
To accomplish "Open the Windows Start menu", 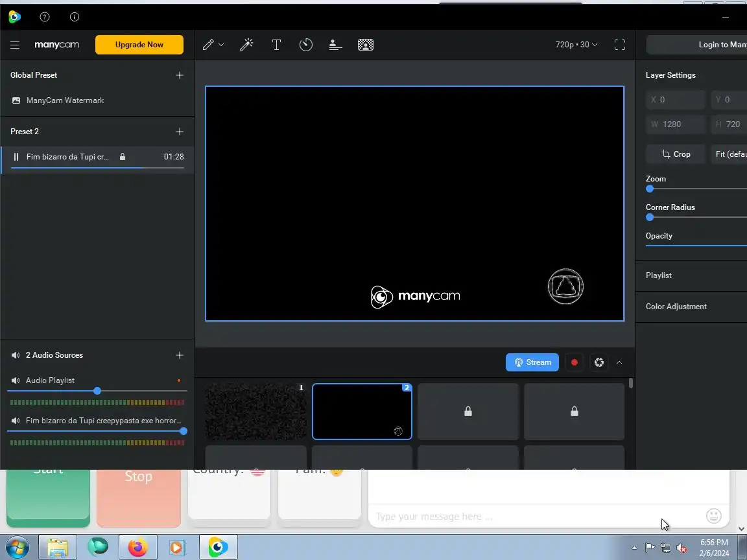I will coord(16,548).
